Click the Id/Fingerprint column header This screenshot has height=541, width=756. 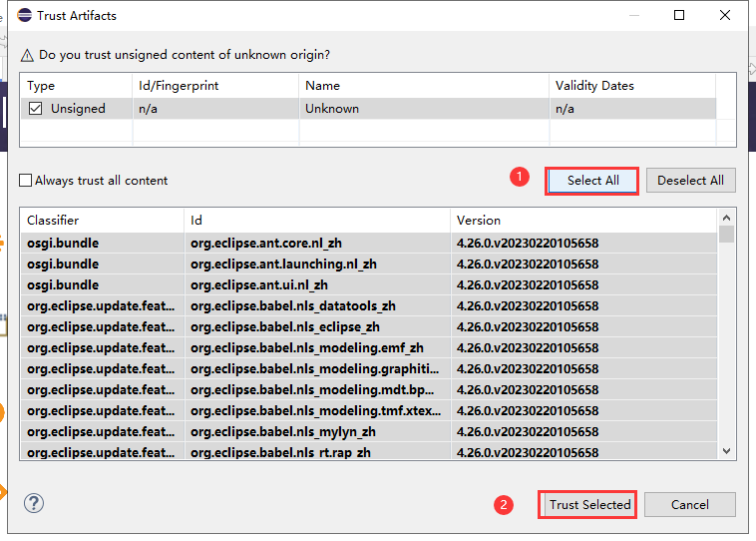215,86
